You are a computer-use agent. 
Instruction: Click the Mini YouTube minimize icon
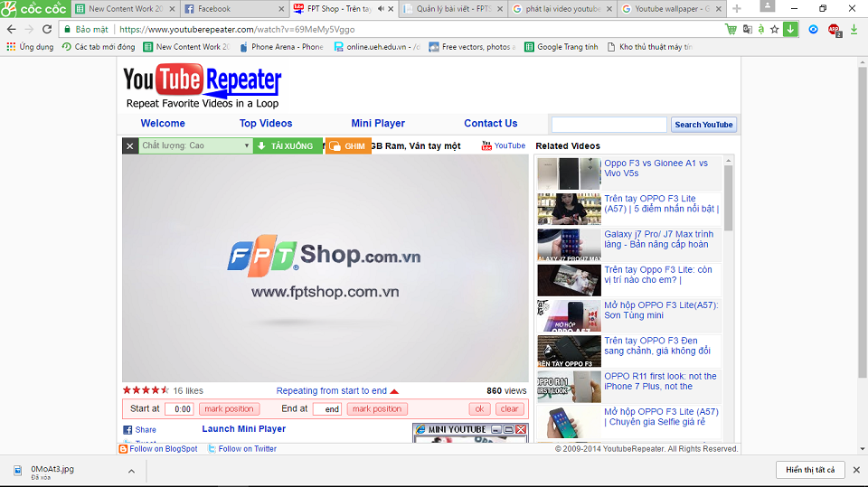click(x=496, y=429)
